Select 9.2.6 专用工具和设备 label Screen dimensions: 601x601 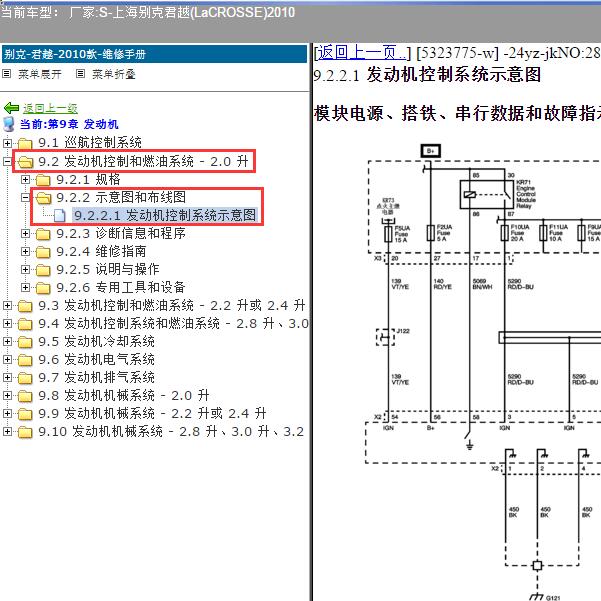(x=121, y=287)
